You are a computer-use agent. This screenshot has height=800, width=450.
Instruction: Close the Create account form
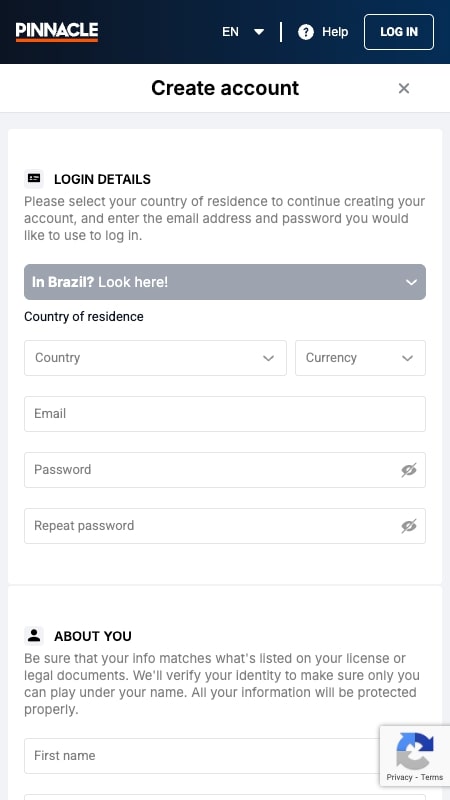(x=404, y=88)
